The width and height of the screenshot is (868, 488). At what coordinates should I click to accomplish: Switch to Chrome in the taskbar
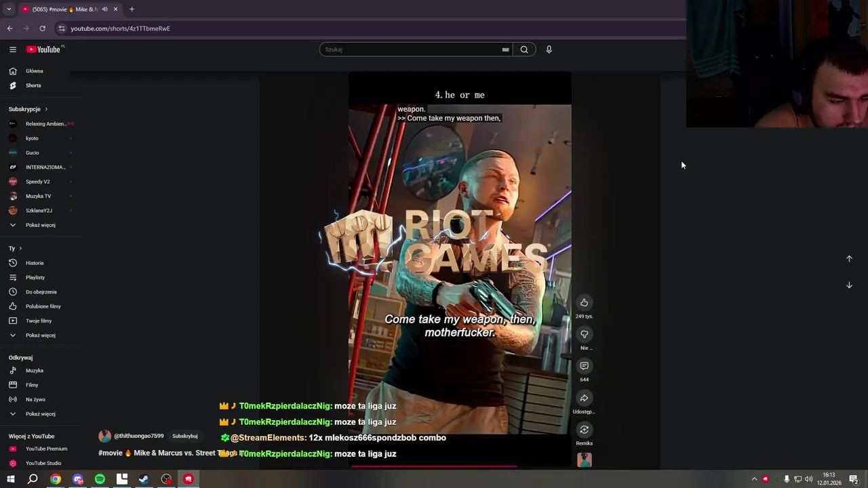[56, 479]
